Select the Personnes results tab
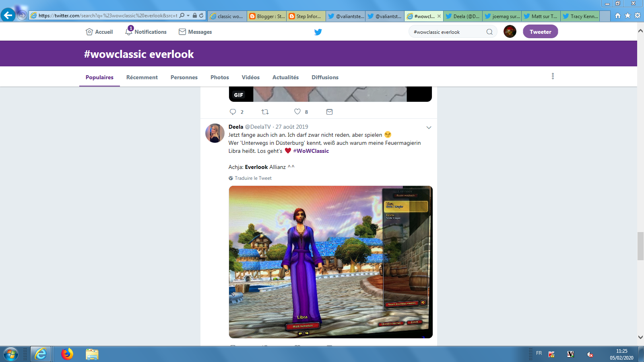The height and width of the screenshot is (362, 644). point(184,77)
